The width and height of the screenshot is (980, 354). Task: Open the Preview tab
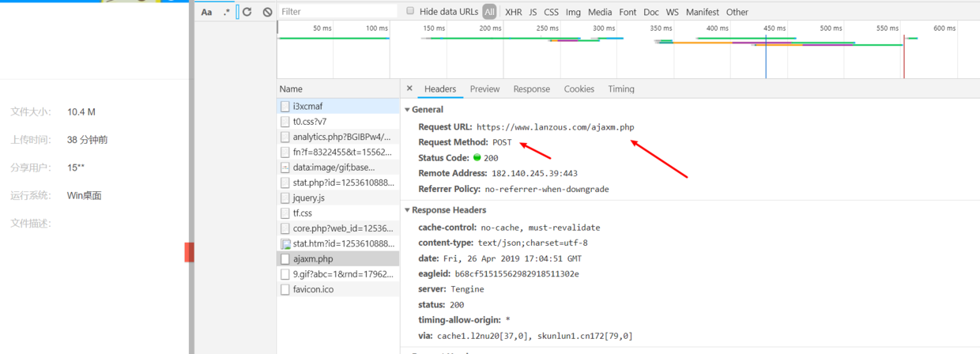click(484, 88)
